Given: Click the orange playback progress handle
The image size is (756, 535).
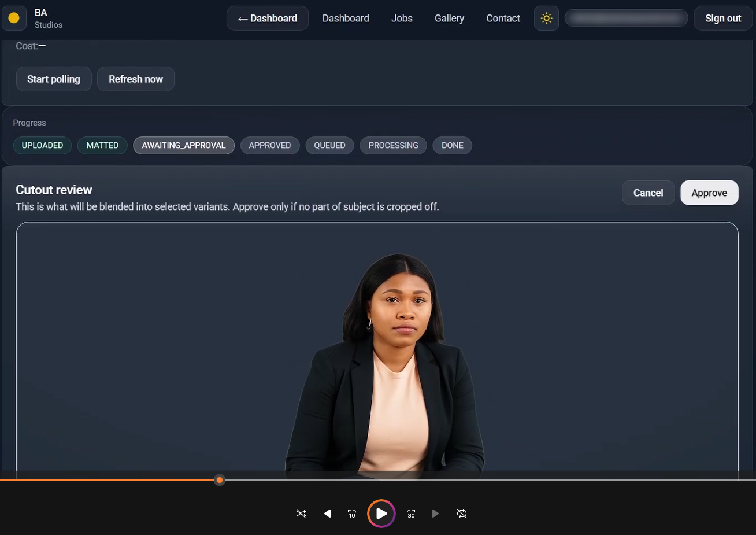Looking at the screenshot, I should (x=220, y=480).
